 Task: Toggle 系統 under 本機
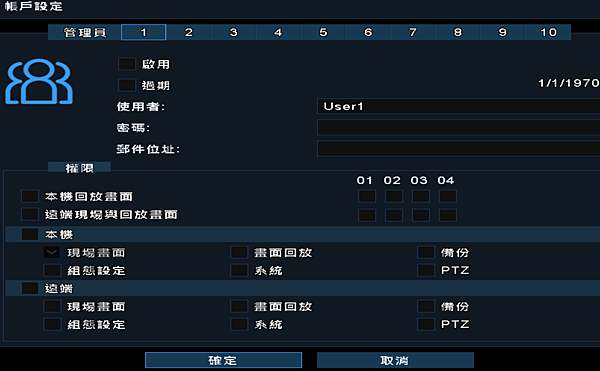point(239,270)
